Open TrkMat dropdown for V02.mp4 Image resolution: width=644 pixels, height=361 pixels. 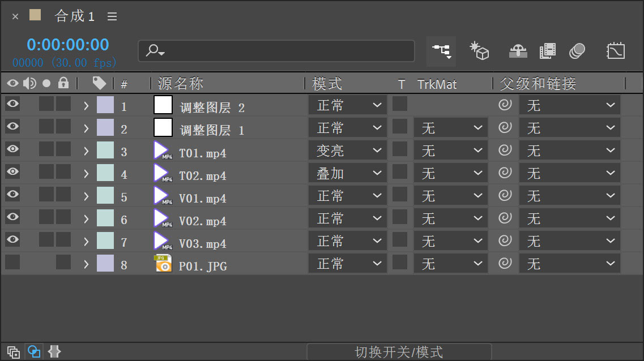[450, 218]
